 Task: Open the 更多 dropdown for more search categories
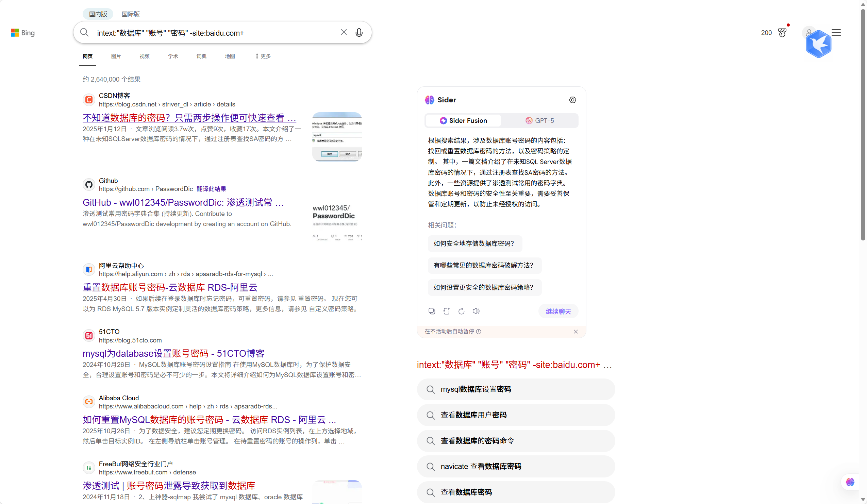point(263,56)
